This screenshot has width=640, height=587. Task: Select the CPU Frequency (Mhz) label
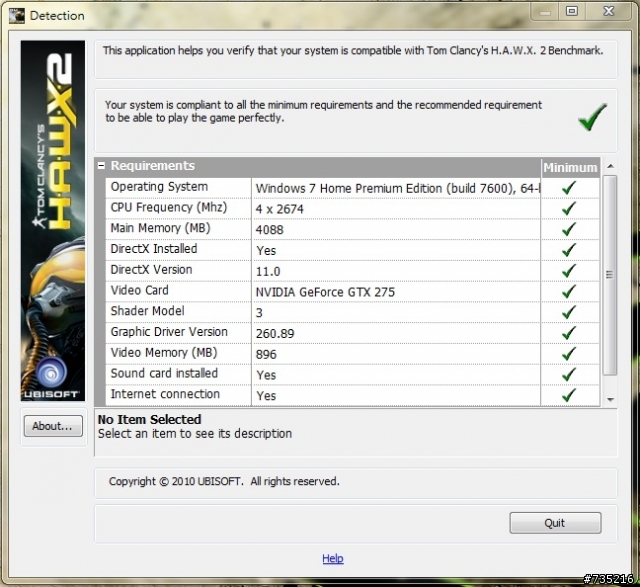169,207
